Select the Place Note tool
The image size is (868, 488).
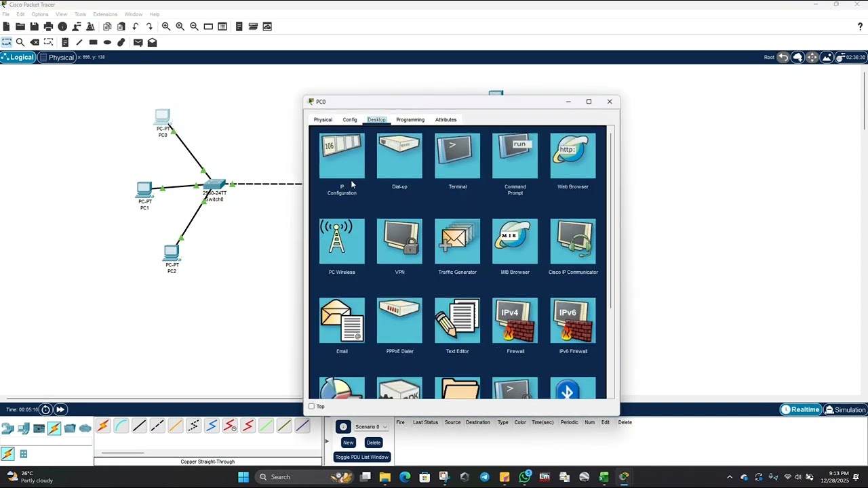tap(65, 42)
